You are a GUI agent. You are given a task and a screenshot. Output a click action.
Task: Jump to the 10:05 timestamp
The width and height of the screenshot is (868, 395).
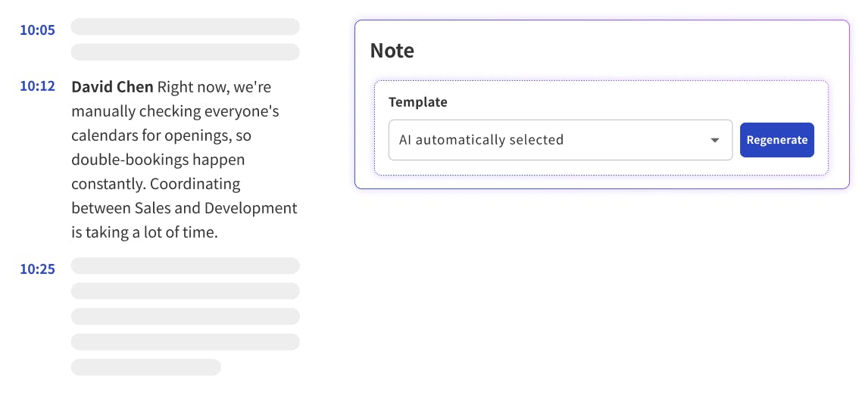pos(37,30)
